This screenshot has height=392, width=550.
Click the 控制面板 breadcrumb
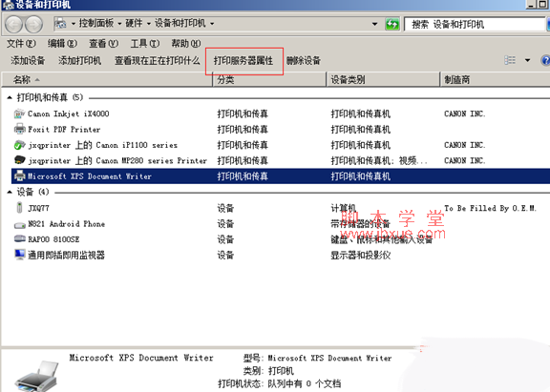pyautogui.click(x=96, y=24)
